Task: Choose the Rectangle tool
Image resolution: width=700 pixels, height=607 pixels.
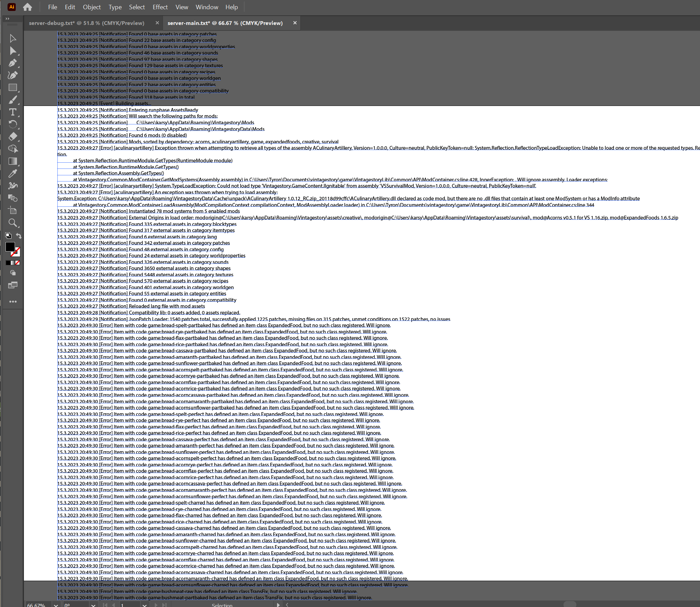Action: coord(13,87)
